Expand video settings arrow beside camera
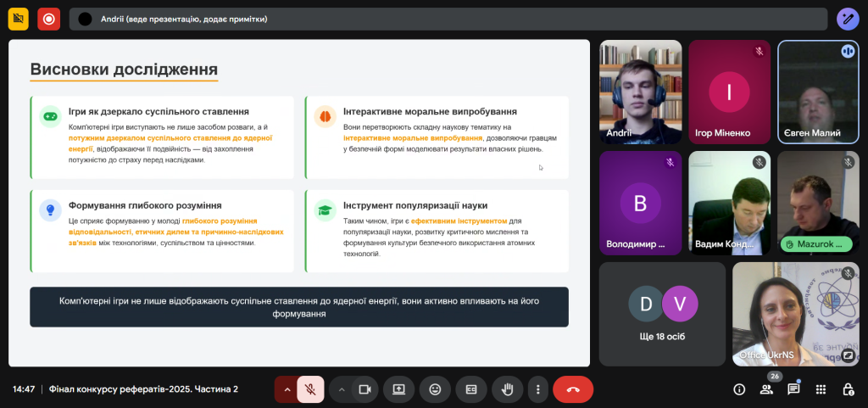 [x=342, y=389]
